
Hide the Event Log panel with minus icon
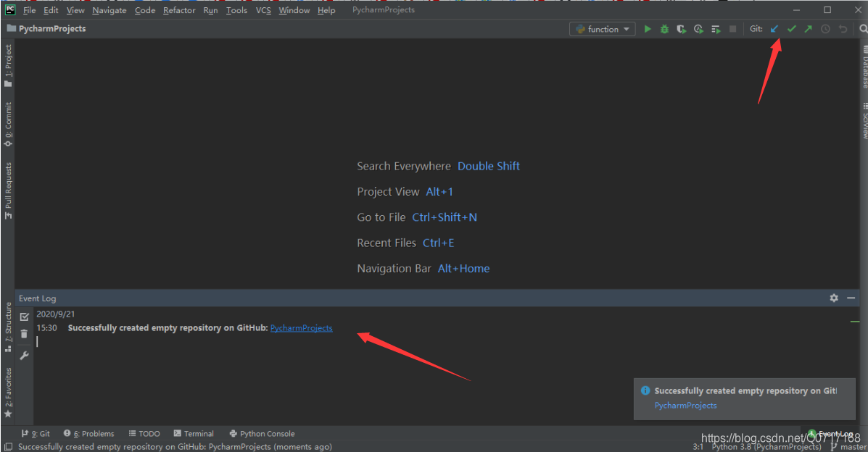click(x=851, y=298)
